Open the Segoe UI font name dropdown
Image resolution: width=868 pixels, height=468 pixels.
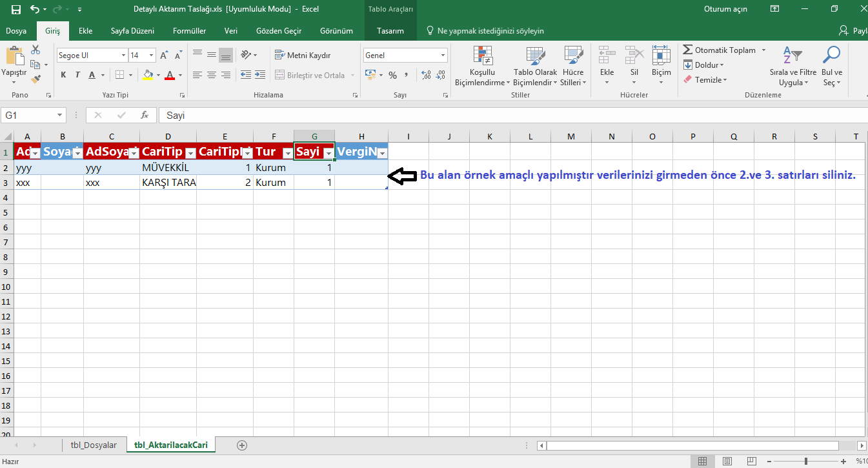click(x=123, y=56)
